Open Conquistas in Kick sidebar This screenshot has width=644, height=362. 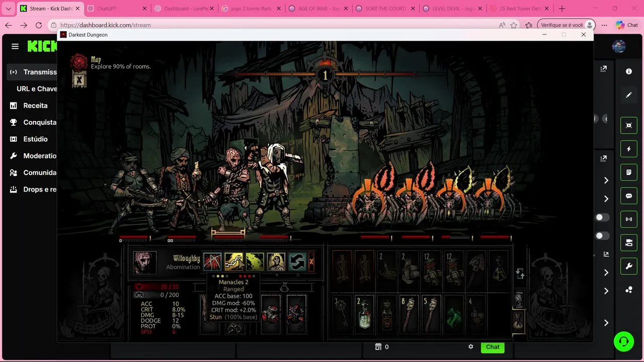tap(33, 122)
